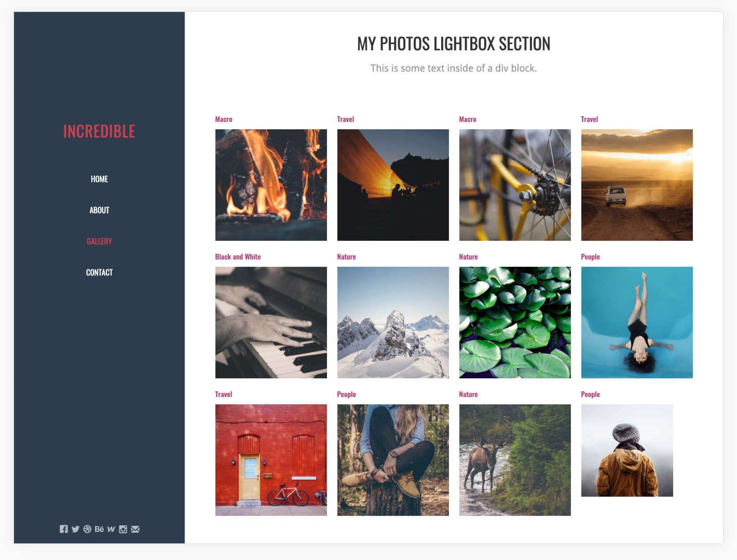Open the Facebook icon in sidebar footer
The width and height of the screenshot is (737, 560).
coord(63,529)
